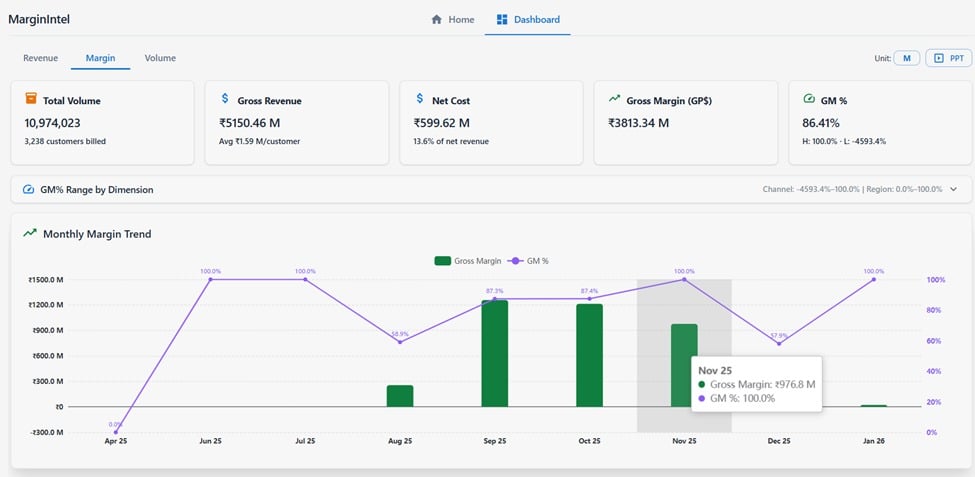Click the Home icon in top navigation
975x477 pixels.
click(x=436, y=19)
